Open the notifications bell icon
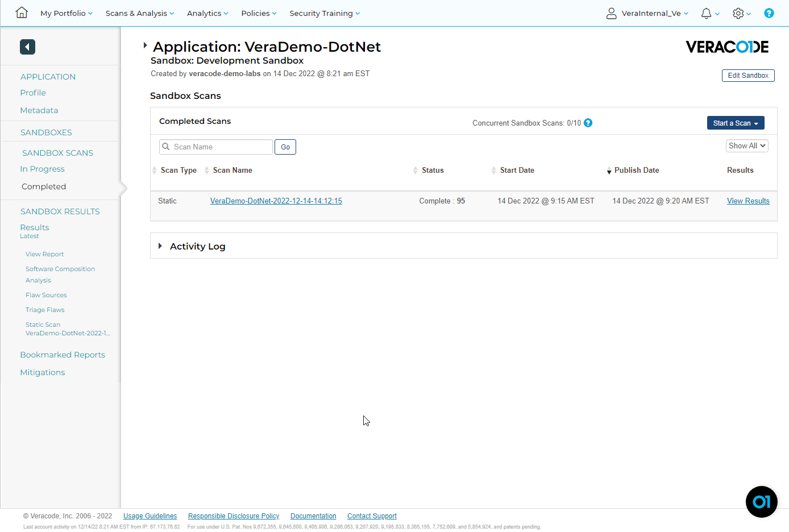The image size is (789, 532). coord(706,13)
